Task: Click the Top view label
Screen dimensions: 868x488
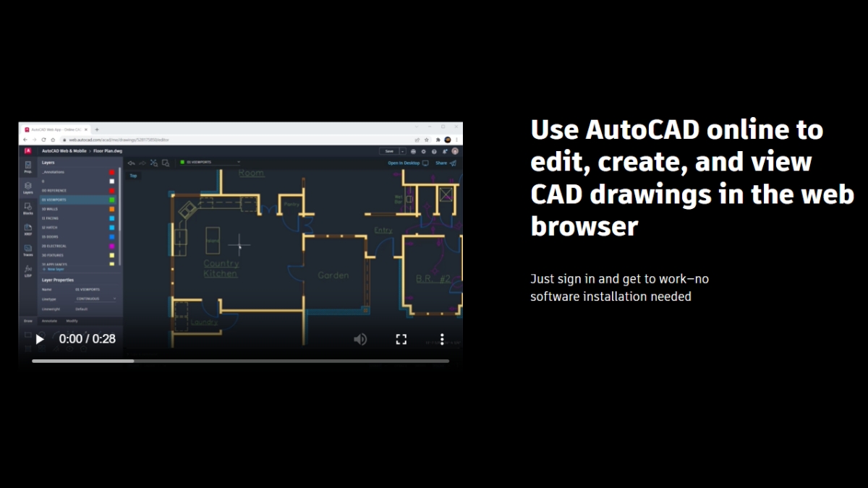Action: click(133, 176)
